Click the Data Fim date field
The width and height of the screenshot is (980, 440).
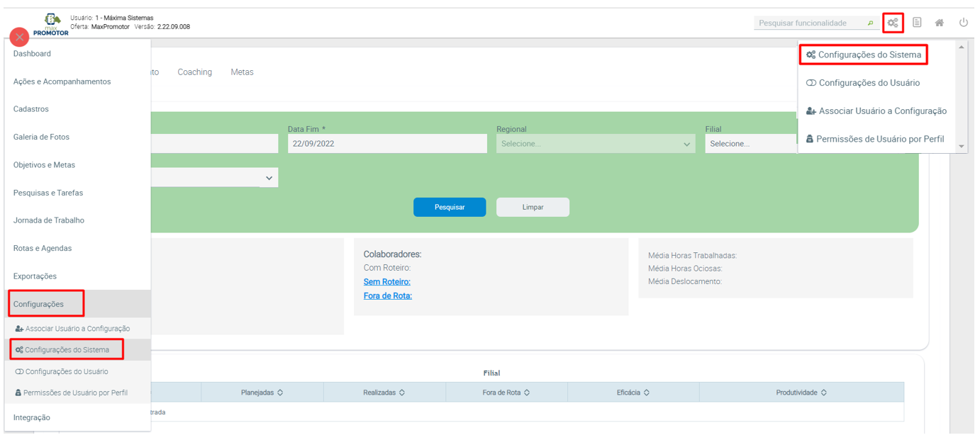386,144
